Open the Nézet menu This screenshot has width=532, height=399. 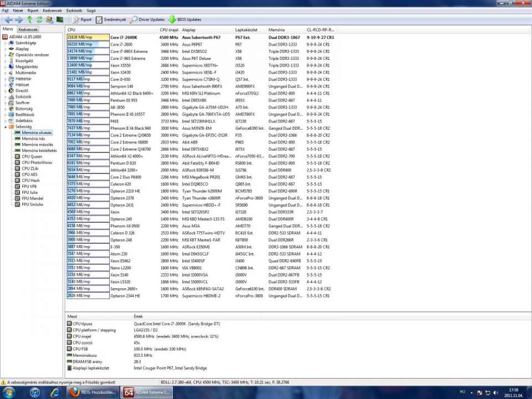tap(18, 11)
